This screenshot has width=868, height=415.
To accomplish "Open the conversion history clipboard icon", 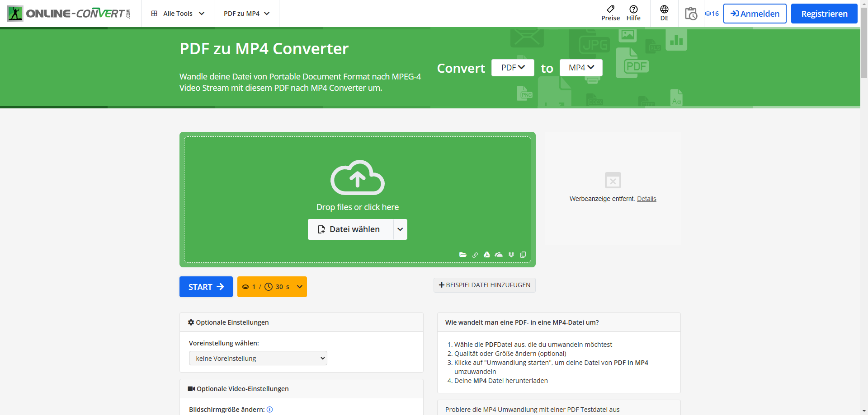I will [x=691, y=14].
